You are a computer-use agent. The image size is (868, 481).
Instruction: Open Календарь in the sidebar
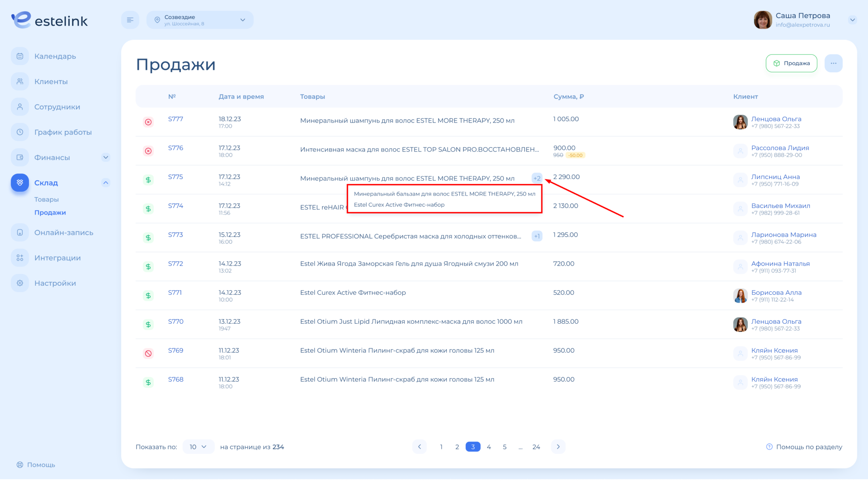click(x=55, y=56)
